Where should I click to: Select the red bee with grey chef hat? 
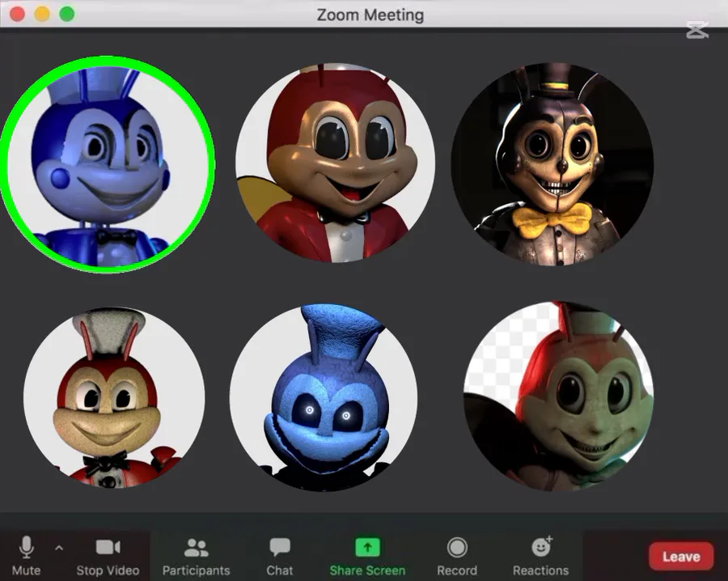(114, 397)
